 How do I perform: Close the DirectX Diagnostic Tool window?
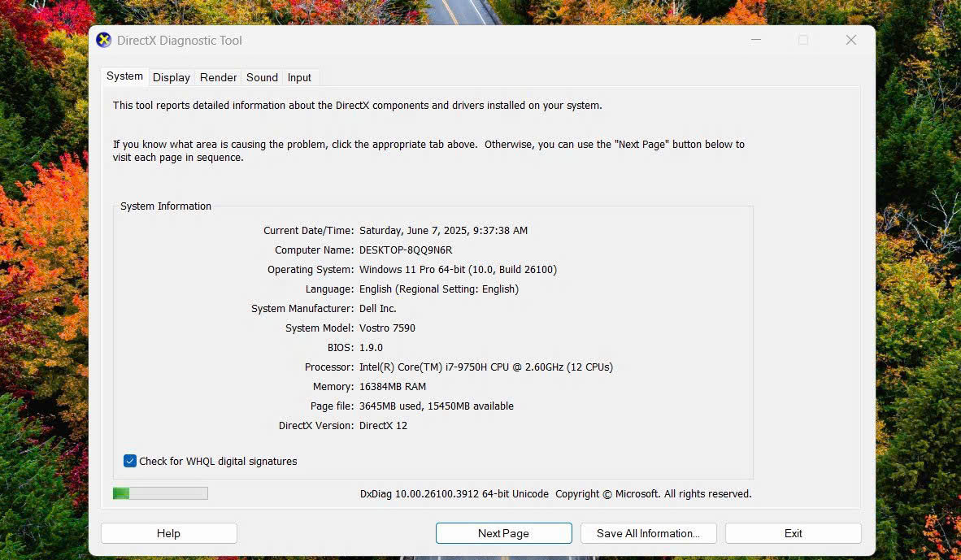pyautogui.click(x=850, y=40)
